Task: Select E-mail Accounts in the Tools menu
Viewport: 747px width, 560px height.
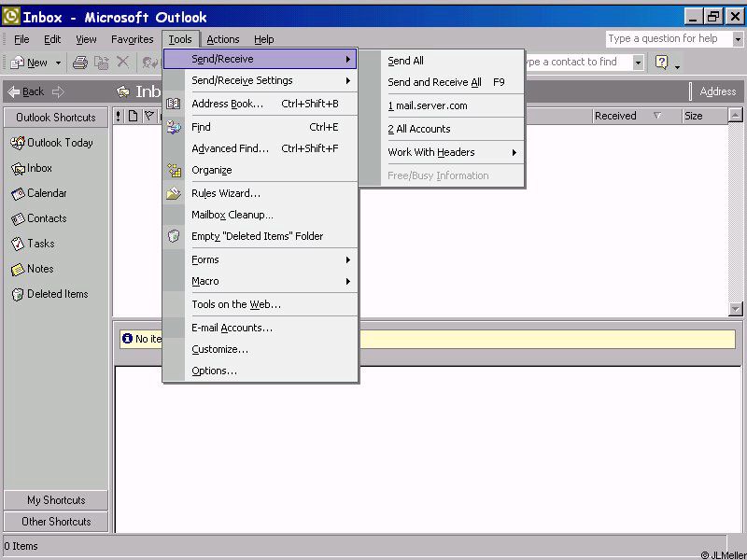Action: pos(232,328)
